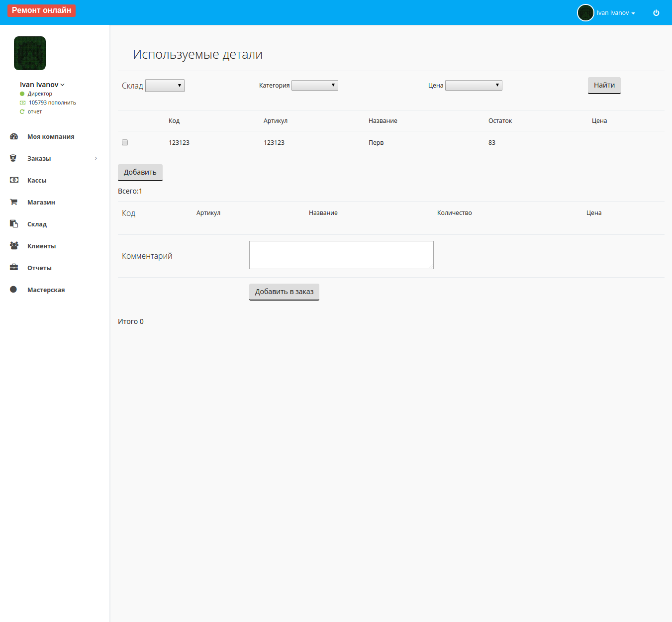Viewport: 672px width, 622px height.
Task: Click the green refresh icon beside отчет
Action: click(22, 111)
